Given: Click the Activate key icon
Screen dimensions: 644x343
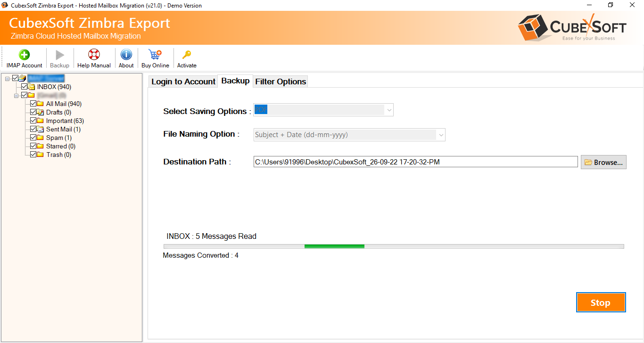Looking at the screenshot, I should pyautogui.click(x=187, y=55).
